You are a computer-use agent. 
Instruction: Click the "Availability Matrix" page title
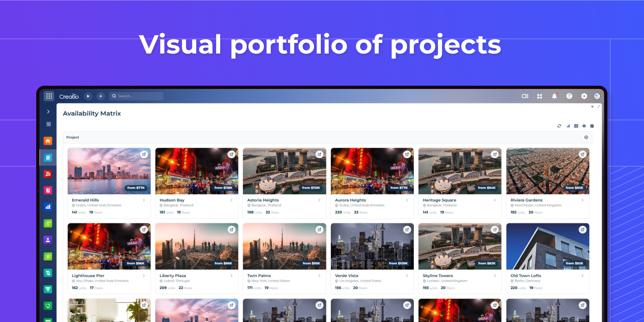92,114
